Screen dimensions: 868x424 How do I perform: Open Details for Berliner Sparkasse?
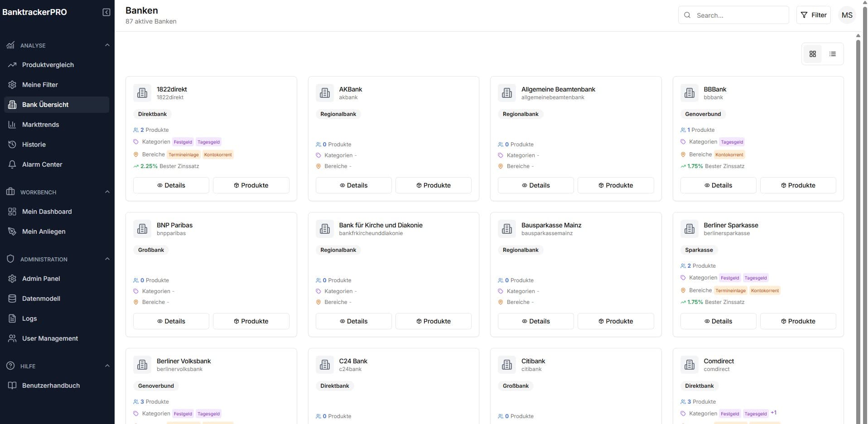[719, 321]
